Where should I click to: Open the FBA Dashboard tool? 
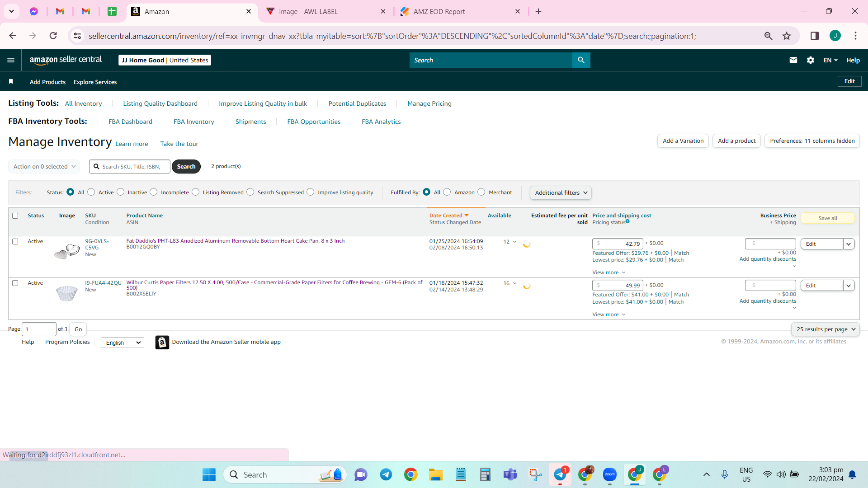coord(130,122)
